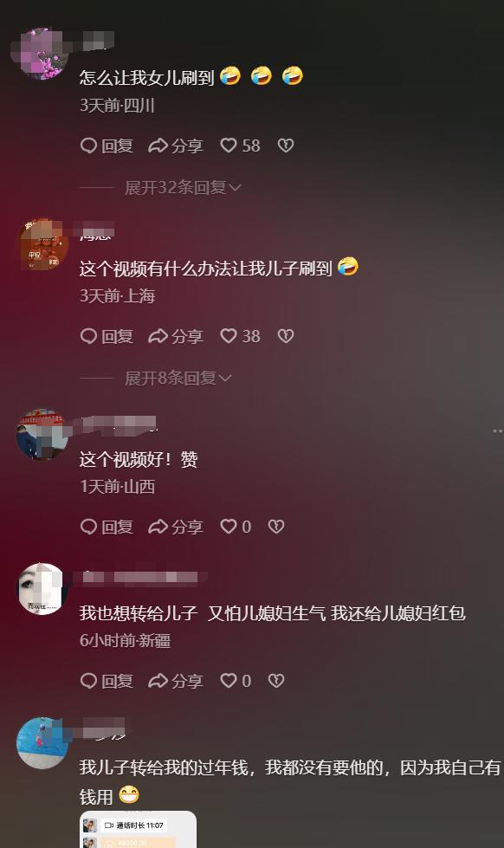Share the Xinjiang comment about daughter-in-law
Screen dimensions: 504x848
tap(176, 681)
